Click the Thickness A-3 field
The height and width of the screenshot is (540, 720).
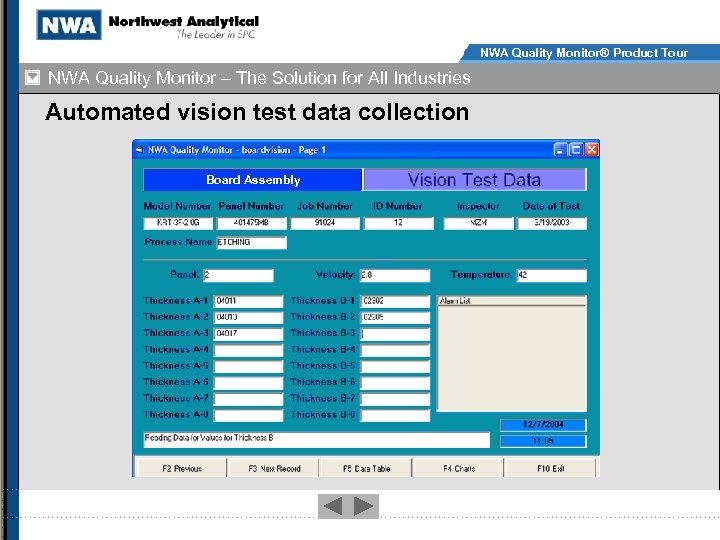248,334
